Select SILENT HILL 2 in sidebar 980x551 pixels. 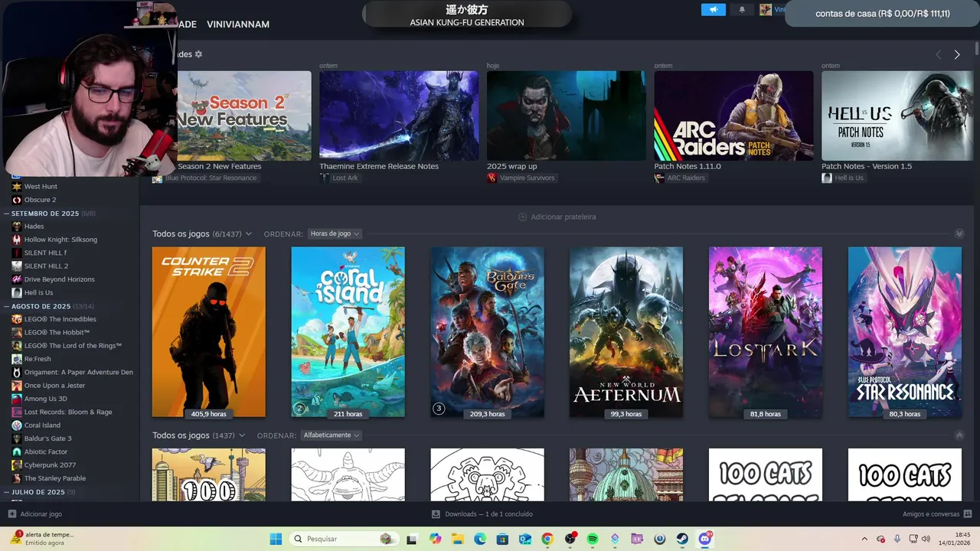(40, 266)
